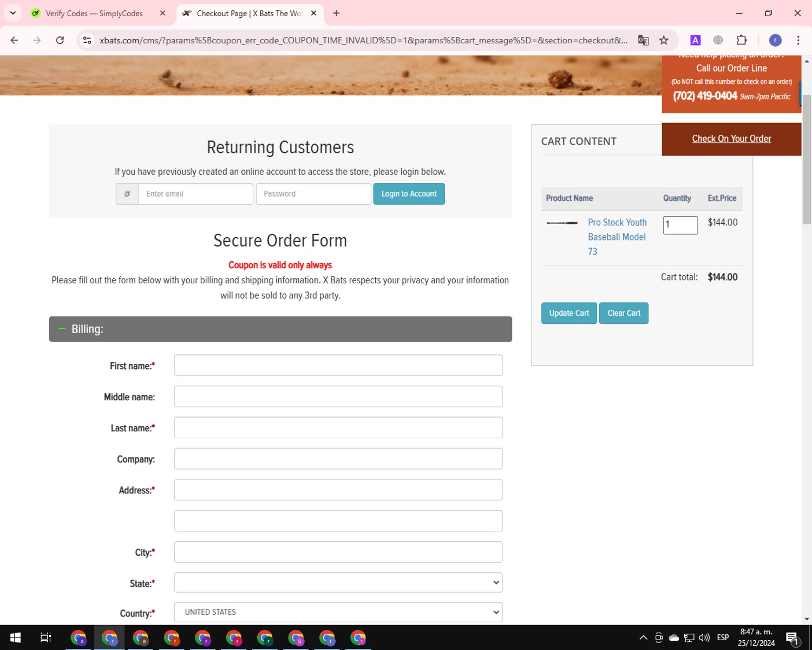Collapse the Billing section header
The height and width of the screenshot is (650, 812).
[280, 329]
